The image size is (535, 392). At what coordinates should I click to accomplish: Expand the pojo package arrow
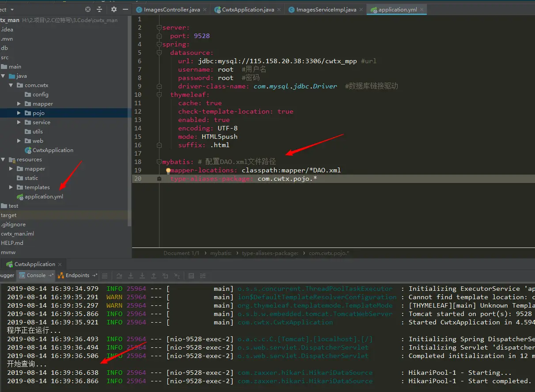[19, 113]
